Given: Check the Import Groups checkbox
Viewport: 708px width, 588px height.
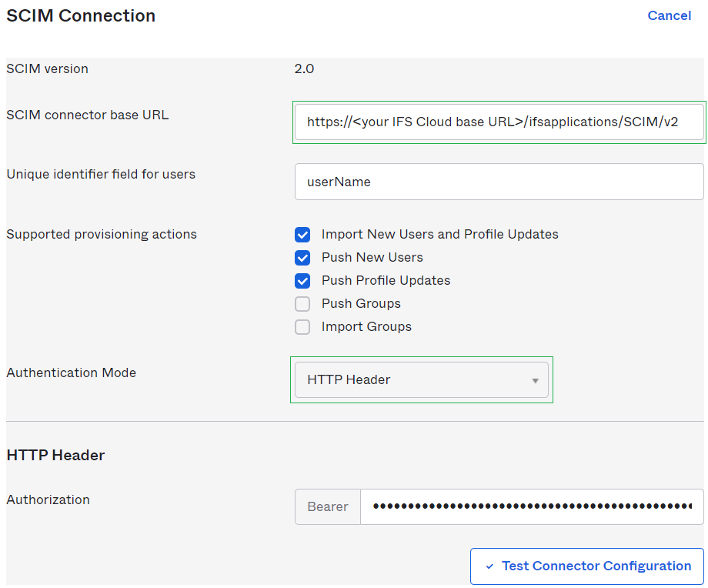Looking at the screenshot, I should click(x=302, y=326).
